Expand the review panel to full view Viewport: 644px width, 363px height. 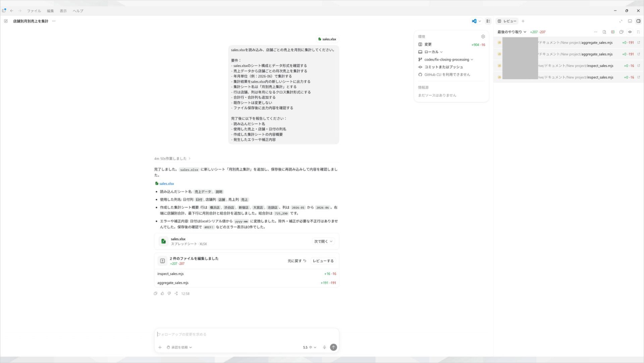621,21
